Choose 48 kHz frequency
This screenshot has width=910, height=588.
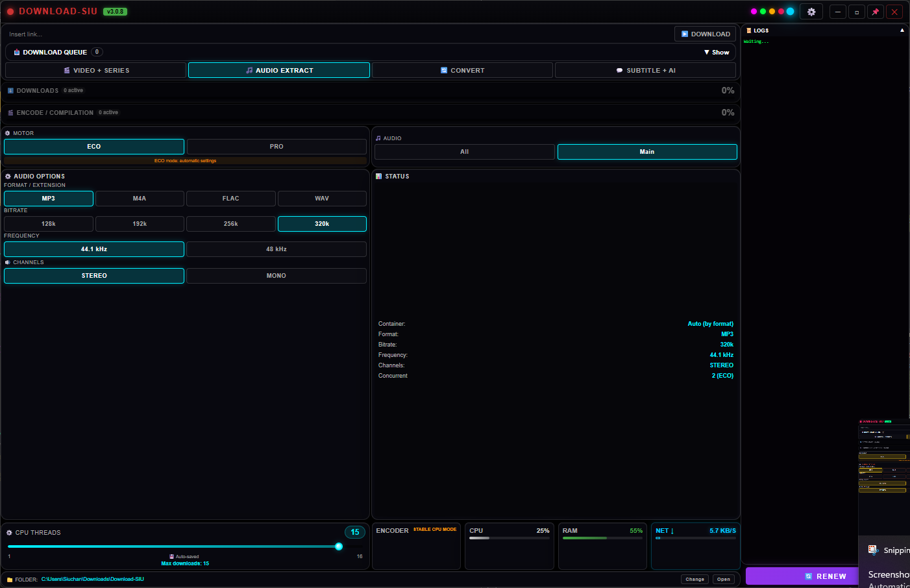tap(277, 249)
